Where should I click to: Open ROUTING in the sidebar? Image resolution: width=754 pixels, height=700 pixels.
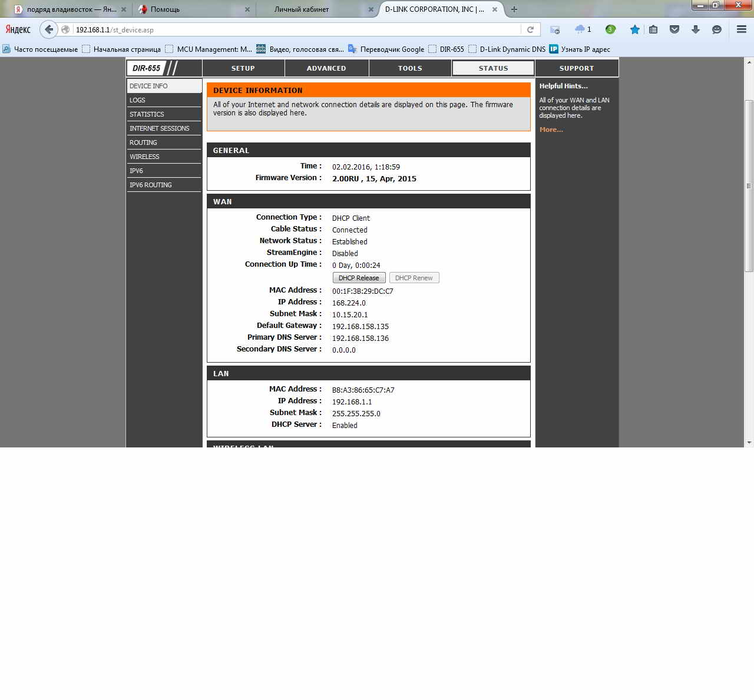pos(164,142)
